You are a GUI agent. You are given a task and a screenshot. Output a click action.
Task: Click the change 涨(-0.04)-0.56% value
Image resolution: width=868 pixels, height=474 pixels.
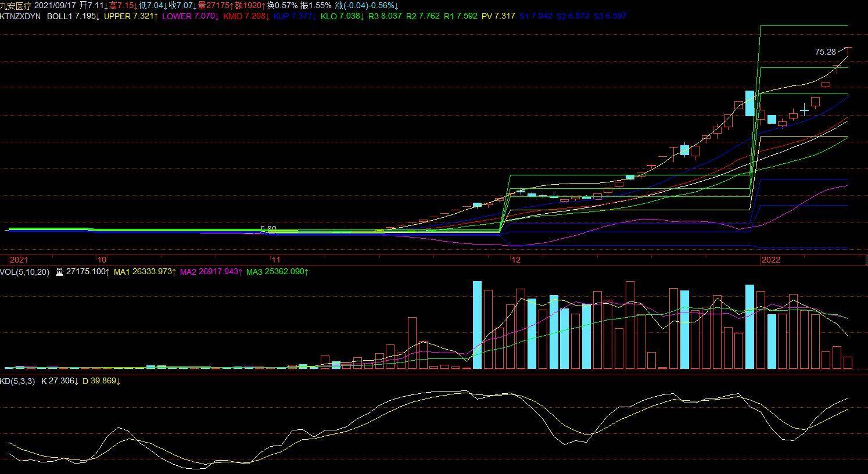tap(367, 5)
